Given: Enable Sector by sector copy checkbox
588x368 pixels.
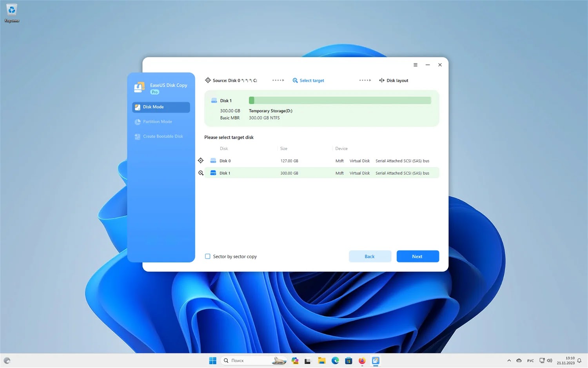Looking at the screenshot, I should click(x=208, y=257).
